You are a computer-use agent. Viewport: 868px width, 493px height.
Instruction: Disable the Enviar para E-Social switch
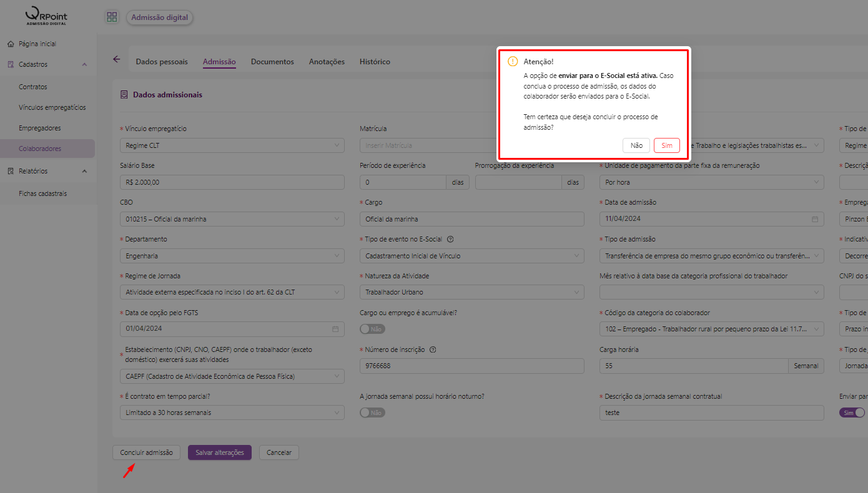[x=852, y=412]
